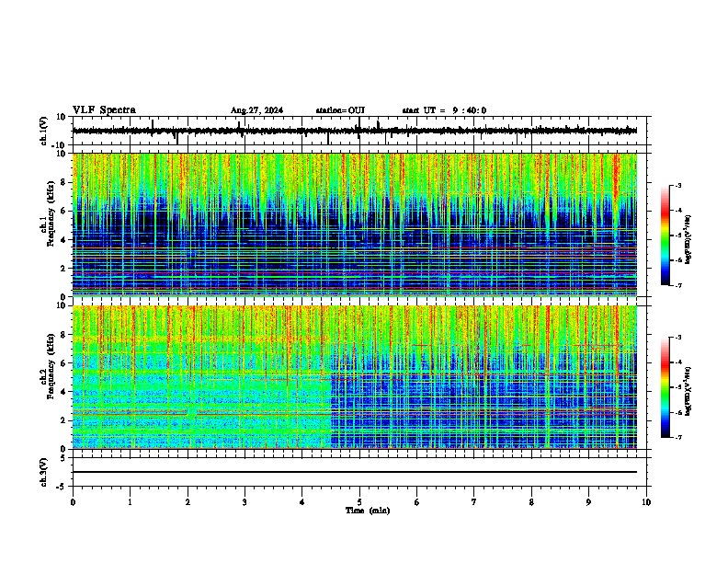The image size is (728, 563).
Task: Click the upper colorbar '-3' label
Action: (678, 185)
